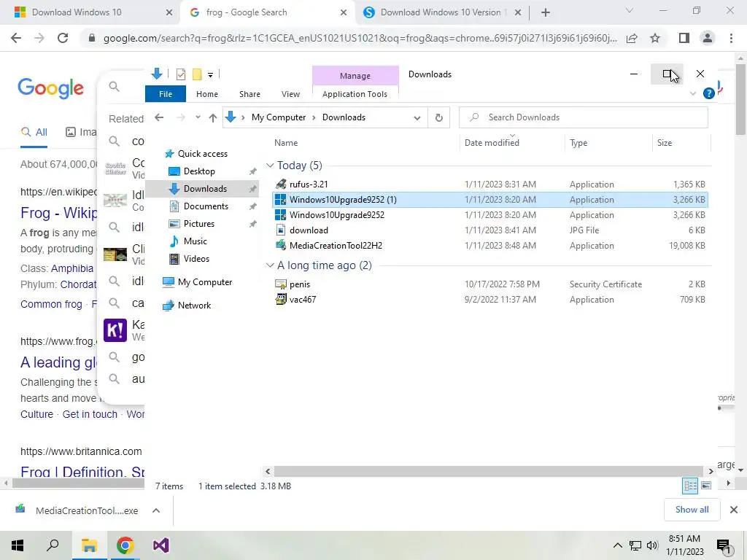Select Music in navigation pane

pyautogui.click(x=196, y=241)
